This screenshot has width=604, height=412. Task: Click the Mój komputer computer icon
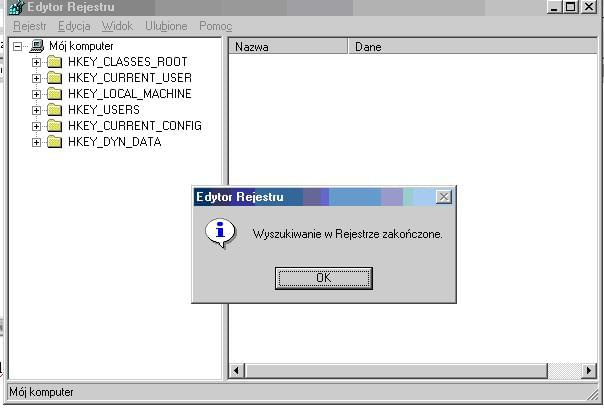(37, 46)
